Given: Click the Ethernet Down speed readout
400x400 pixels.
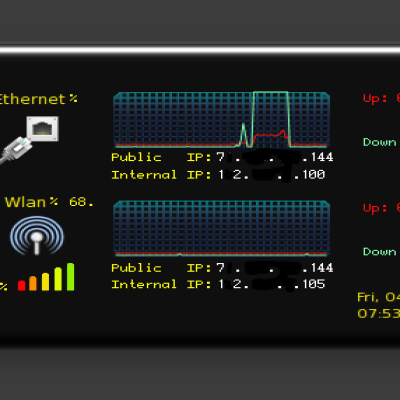Looking at the screenshot, I should point(381,142).
